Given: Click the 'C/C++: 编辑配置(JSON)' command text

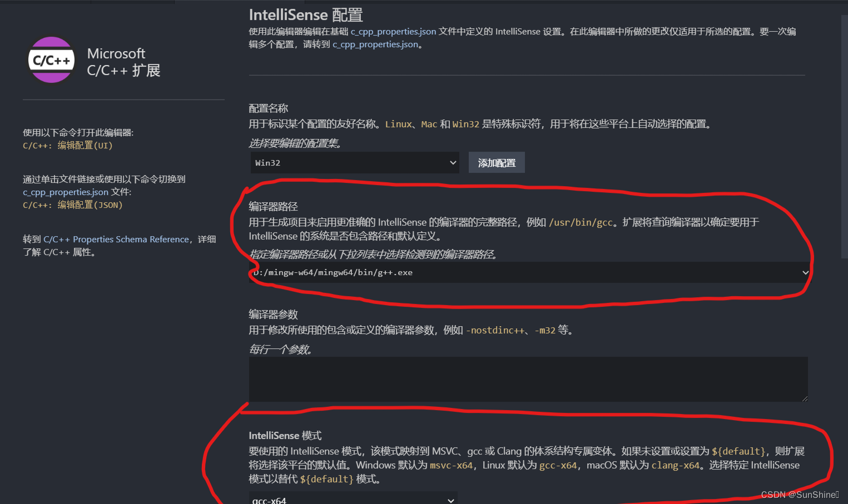Looking at the screenshot, I should click(73, 205).
